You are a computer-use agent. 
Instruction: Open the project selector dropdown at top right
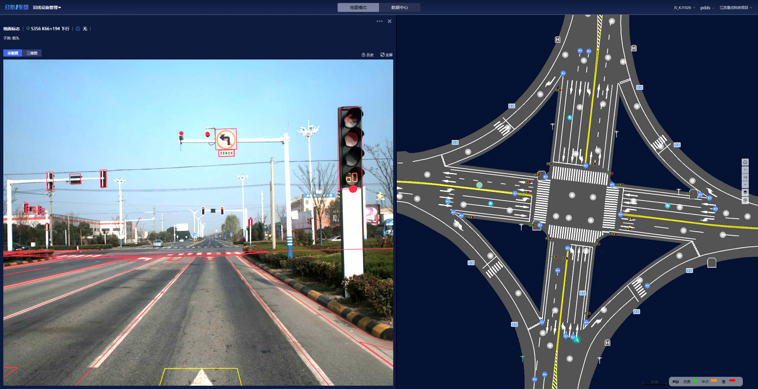[x=737, y=8]
